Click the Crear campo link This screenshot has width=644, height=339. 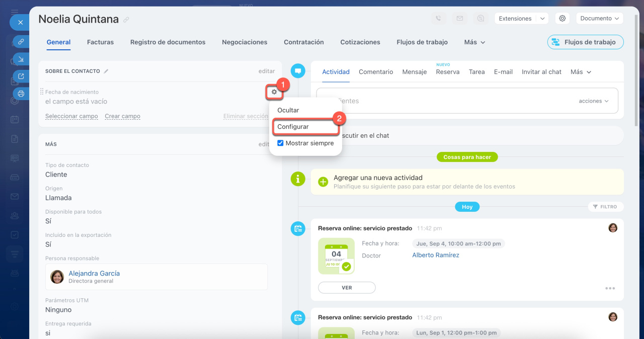[122, 116]
